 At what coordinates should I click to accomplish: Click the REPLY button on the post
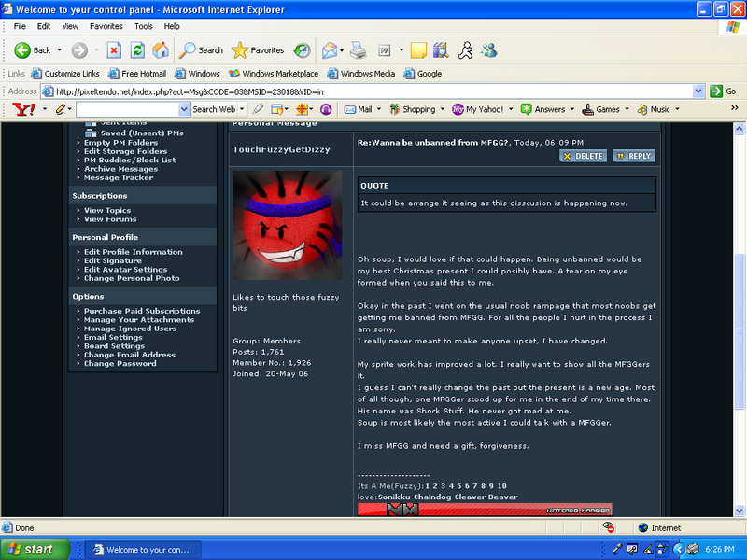pos(633,156)
